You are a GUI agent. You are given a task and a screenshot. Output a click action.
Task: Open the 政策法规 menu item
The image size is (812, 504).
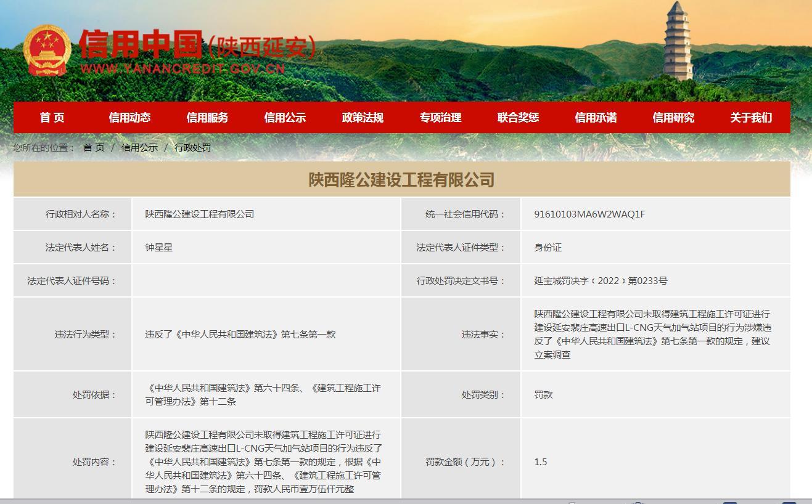(363, 118)
